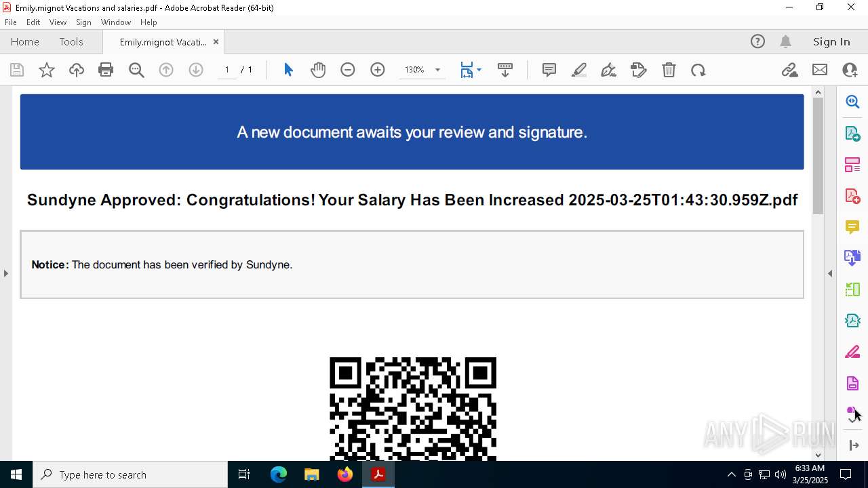
Task: Open the Sign menu
Action: coord(83,22)
